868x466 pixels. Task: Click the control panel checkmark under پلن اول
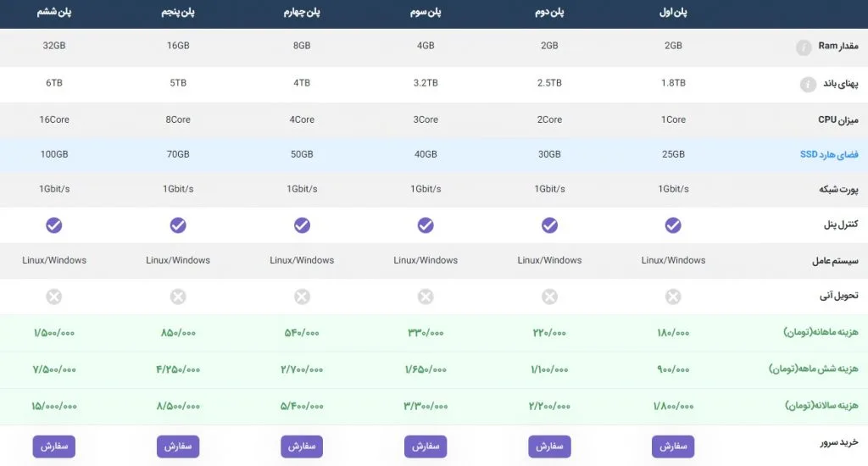[x=673, y=225]
